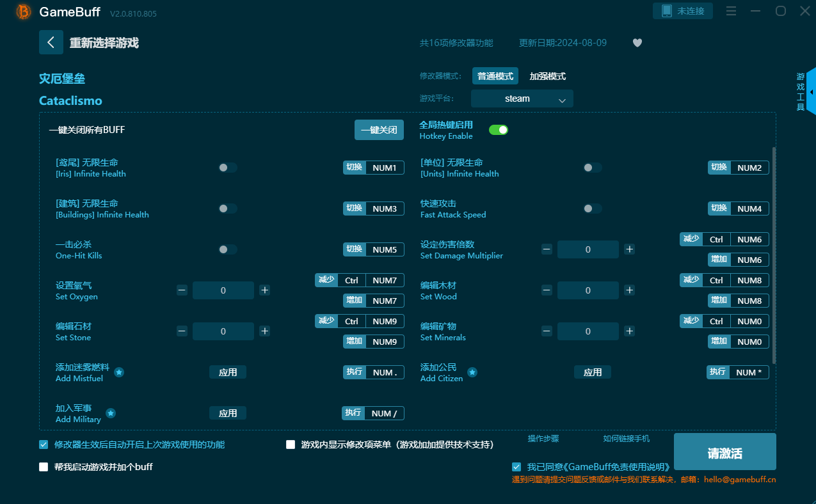Enable [Buildings] Infinite Health toggle

228,209
